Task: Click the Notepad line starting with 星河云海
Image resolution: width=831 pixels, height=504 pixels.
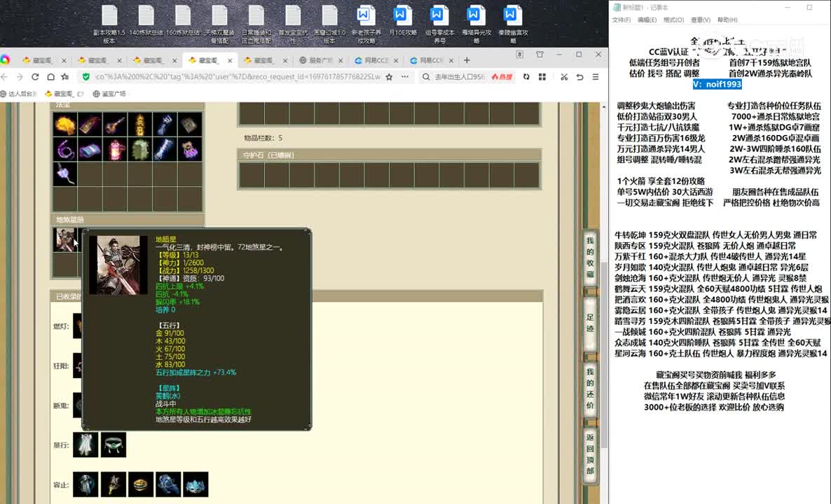Action: click(x=721, y=353)
